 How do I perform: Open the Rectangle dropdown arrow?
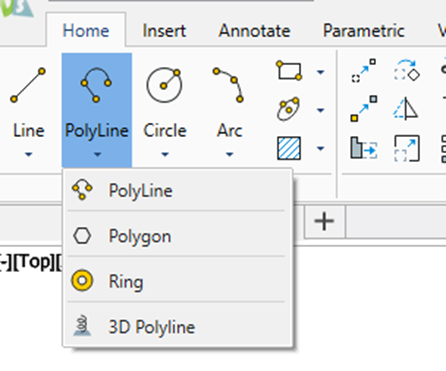coord(320,72)
